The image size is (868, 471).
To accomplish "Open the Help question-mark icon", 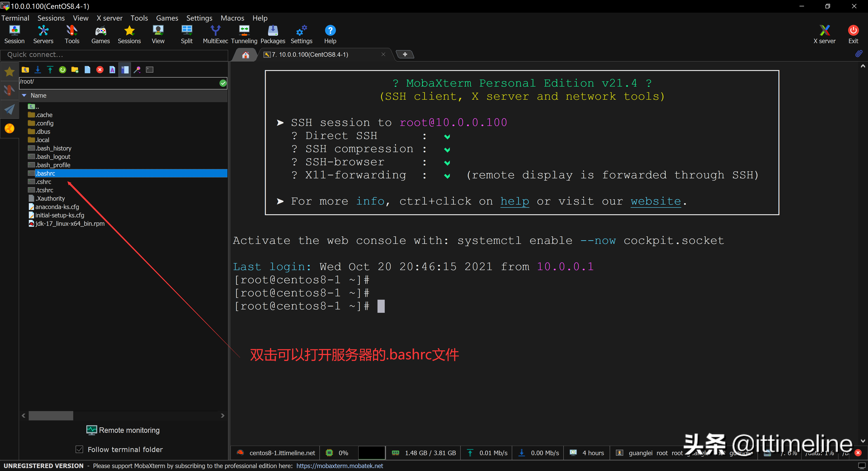I will pyautogui.click(x=330, y=34).
